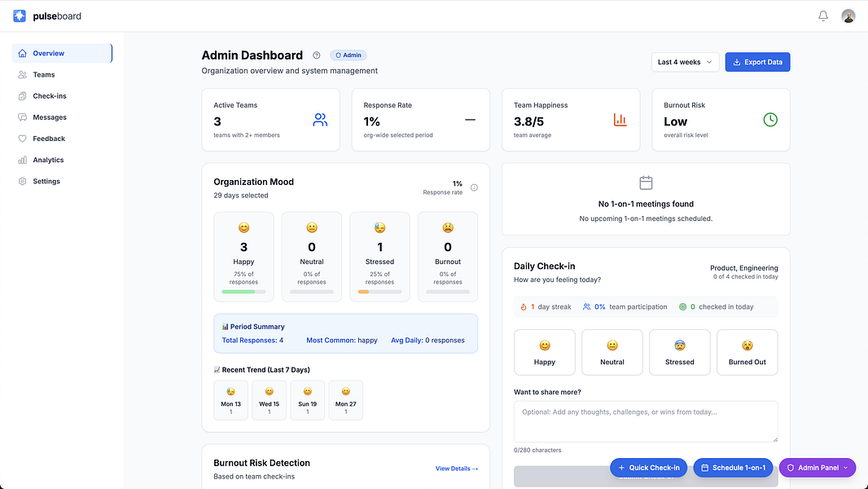
Task: Select the Happy mood option in Daily Check-in
Action: click(x=545, y=352)
